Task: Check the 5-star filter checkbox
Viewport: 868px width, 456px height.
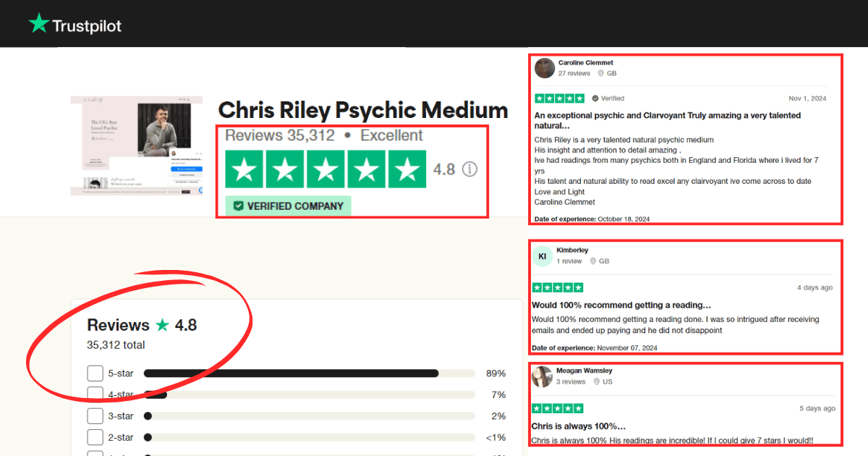Action: (x=95, y=373)
